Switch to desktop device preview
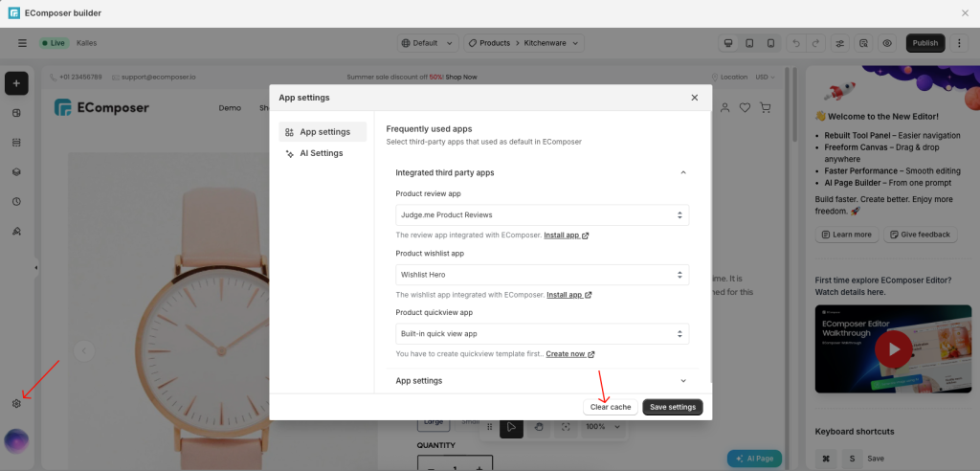 coord(728,43)
